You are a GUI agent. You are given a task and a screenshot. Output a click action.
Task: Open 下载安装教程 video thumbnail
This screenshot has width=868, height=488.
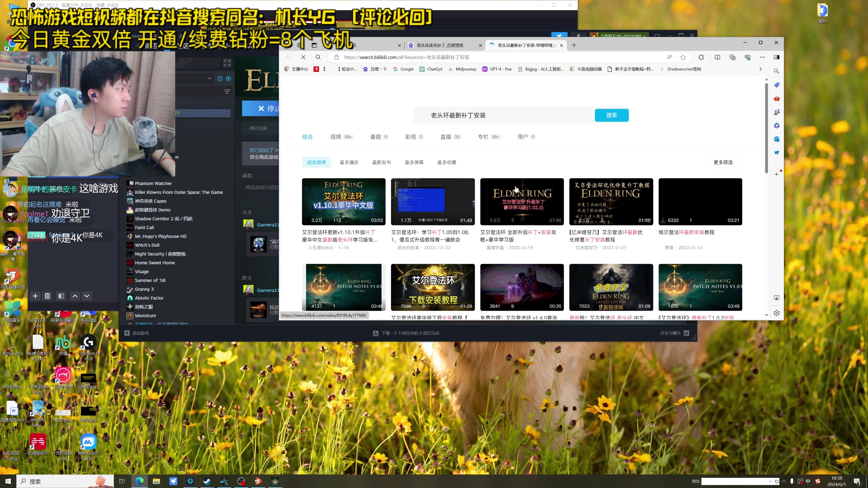(x=433, y=287)
